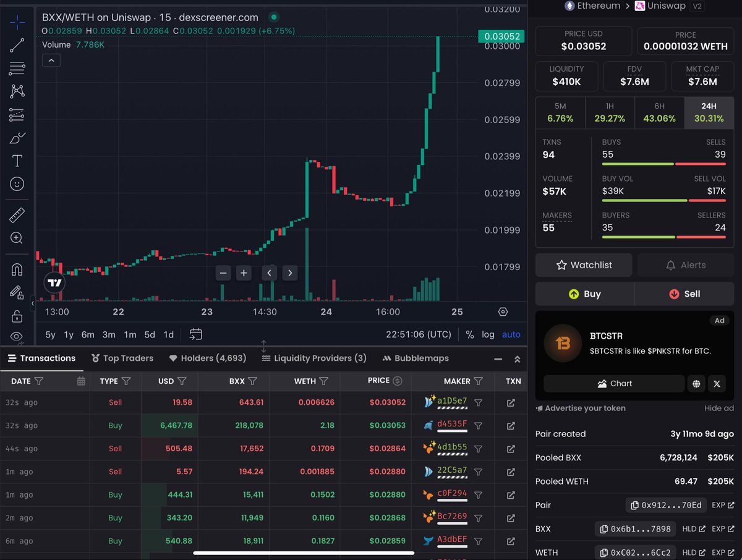742x560 pixels.
Task: Hide all drawings with the eye toggle
Action: [17, 337]
